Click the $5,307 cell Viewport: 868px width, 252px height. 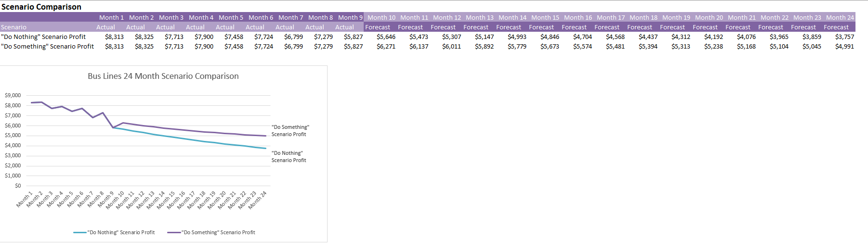click(451, 37)
